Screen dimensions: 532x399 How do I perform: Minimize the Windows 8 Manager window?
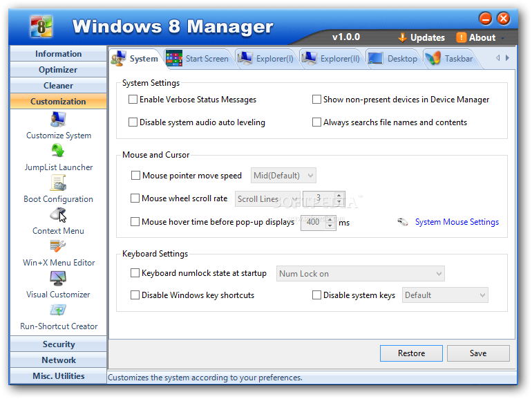pos(486,19)
